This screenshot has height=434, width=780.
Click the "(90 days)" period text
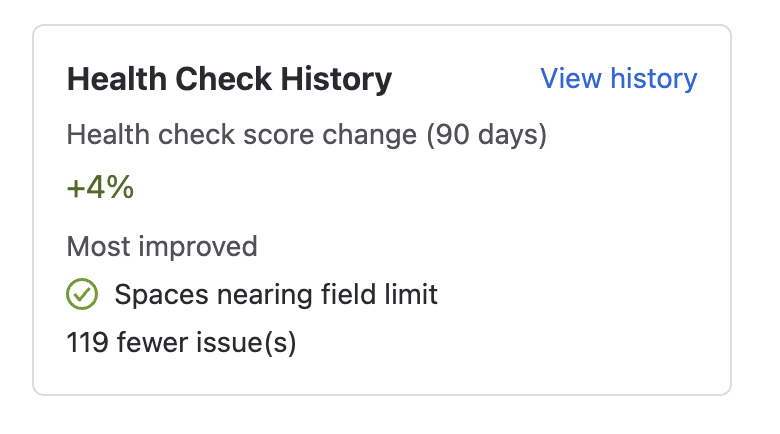tap(487, 135)
